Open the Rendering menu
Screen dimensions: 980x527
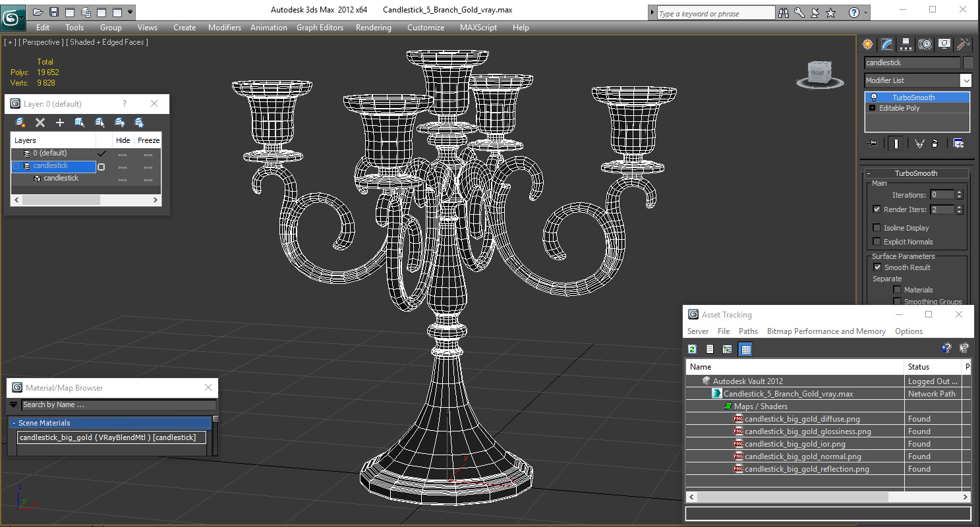coord(374,28)
